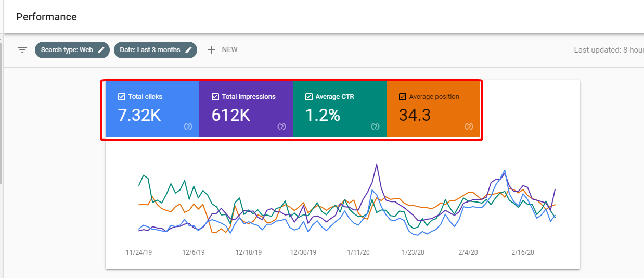Open the Search type: Web filter
Screen dimensions: 644x278
coord(67,50)
